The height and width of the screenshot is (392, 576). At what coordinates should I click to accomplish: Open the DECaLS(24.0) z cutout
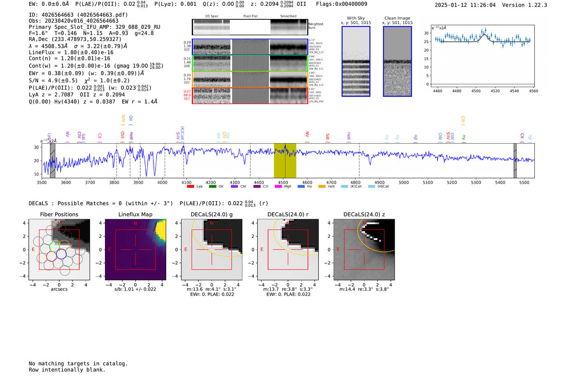[364, 250]
